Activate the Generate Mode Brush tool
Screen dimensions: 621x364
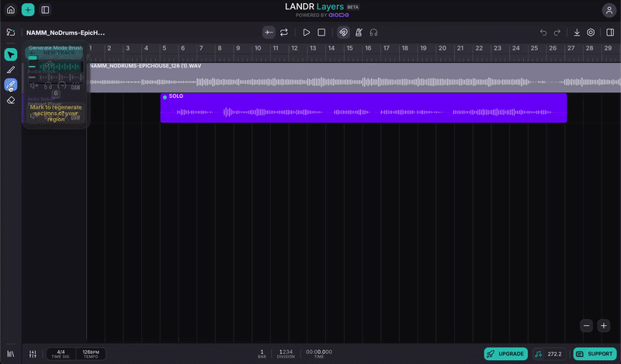tap(11, 85)
